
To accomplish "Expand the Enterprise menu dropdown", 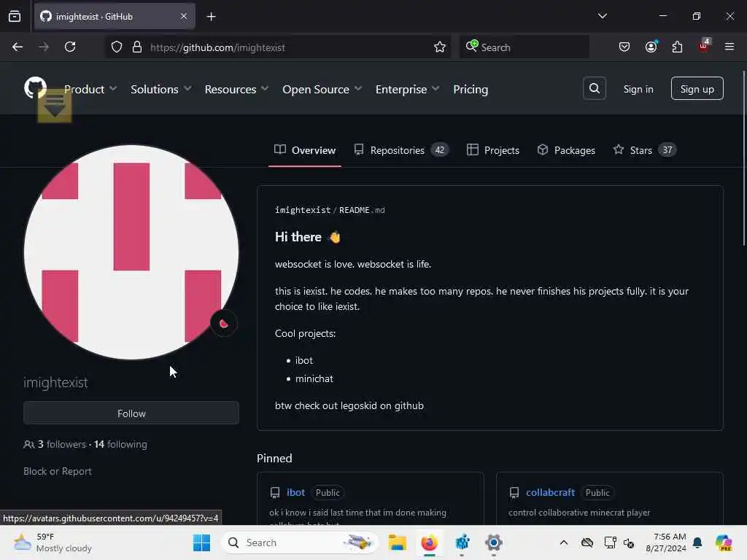I will (407, 89).
